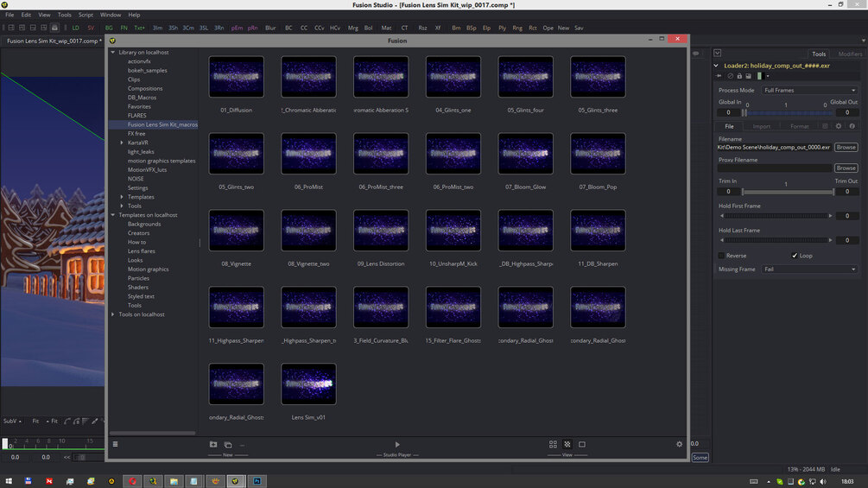The height and width of the screenshot is (488, 868).
Task: Open the File menu
Action: [10, 15]
